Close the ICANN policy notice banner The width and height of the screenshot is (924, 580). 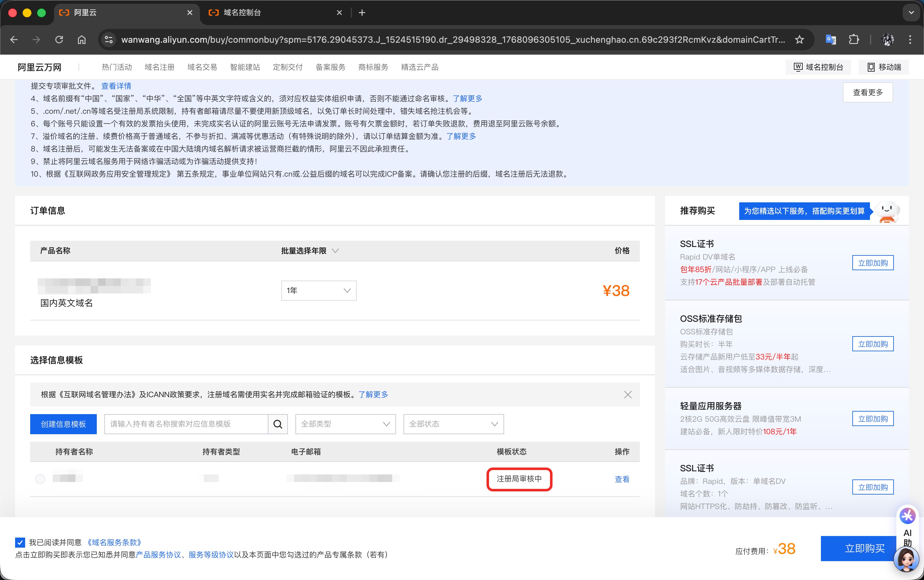pyautogui.click(x=628, y=395)
